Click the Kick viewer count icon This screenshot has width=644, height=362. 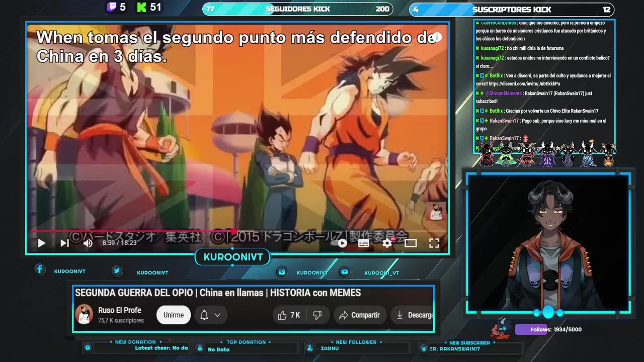[x=142, y=7]
